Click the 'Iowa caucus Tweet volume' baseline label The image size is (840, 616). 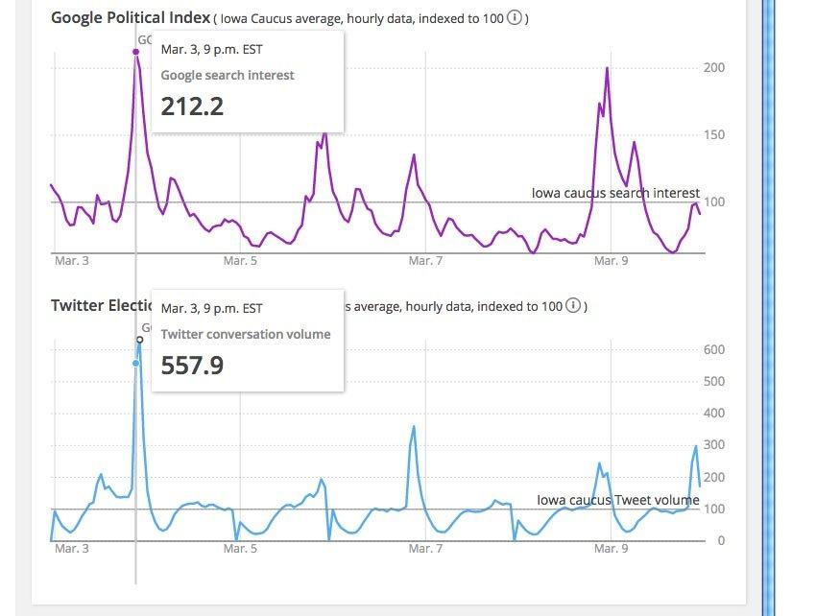point(617,500)
